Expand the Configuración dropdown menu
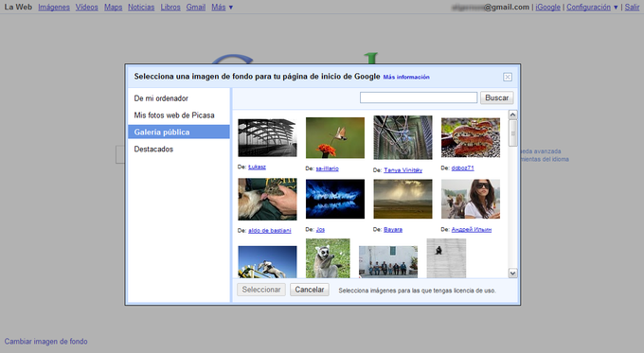Viewport: 644px width, 353px height. [592, 7]
